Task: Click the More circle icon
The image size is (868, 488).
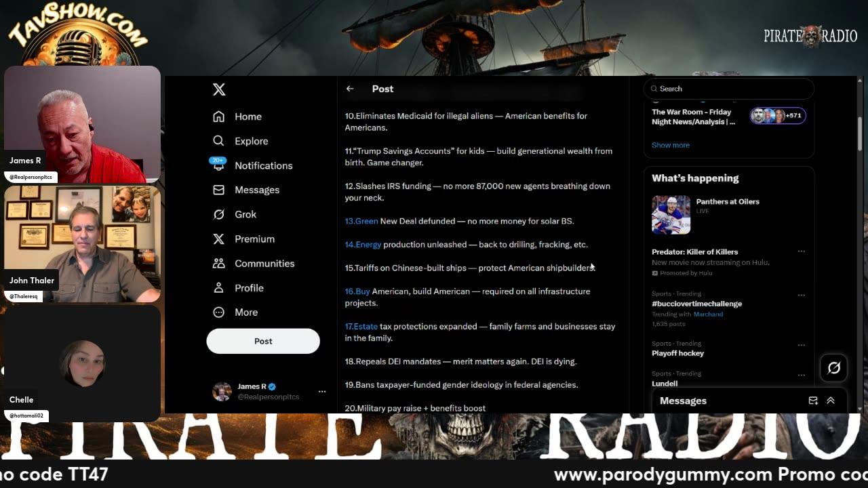Action: pyautogui.click(x=218, y=312)
